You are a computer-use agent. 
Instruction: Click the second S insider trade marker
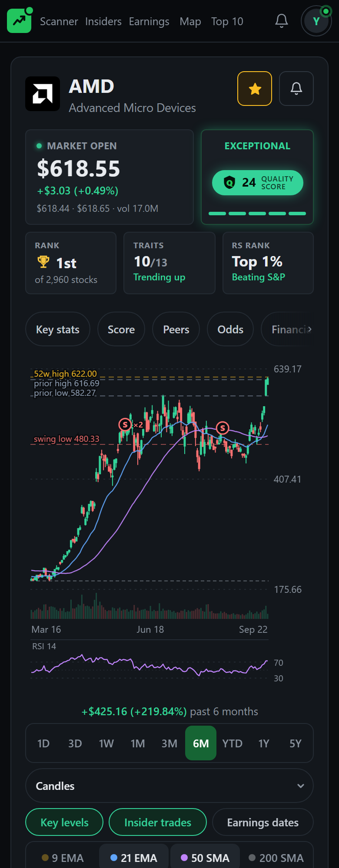(x=223, y=428)
